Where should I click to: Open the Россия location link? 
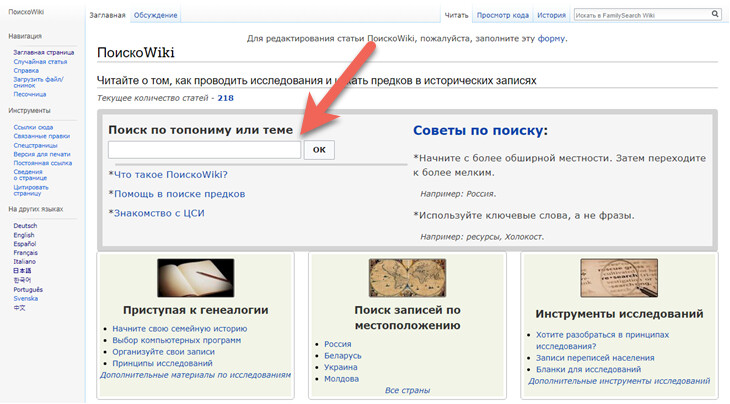pos(338,344)
